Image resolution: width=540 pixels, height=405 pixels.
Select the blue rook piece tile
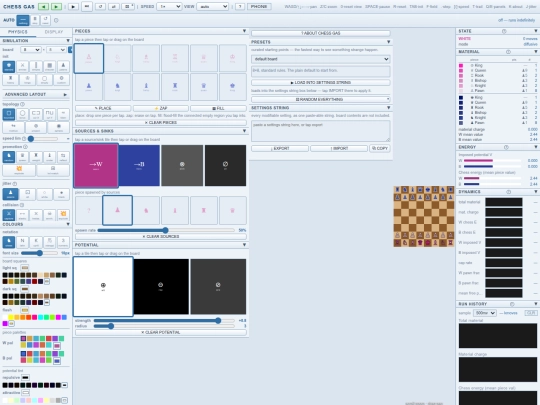coord(175,87)
